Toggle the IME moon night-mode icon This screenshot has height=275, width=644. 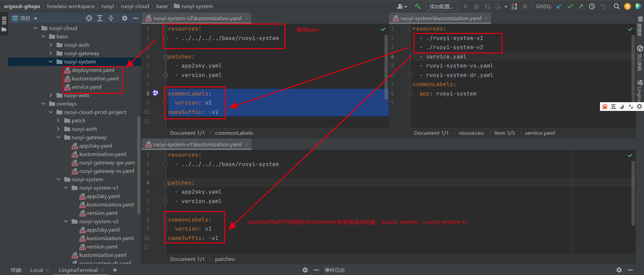pyautogui.click(x=622, y=107)
